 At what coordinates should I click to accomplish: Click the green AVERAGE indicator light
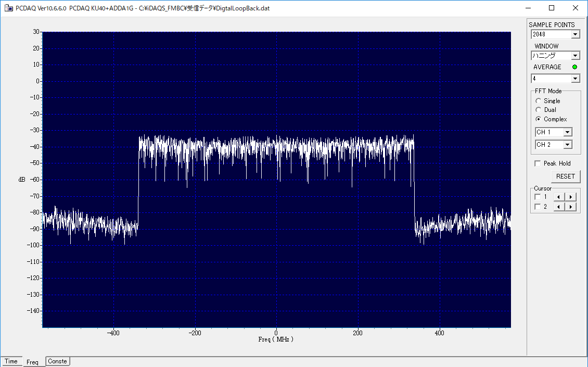coord(574,67)
